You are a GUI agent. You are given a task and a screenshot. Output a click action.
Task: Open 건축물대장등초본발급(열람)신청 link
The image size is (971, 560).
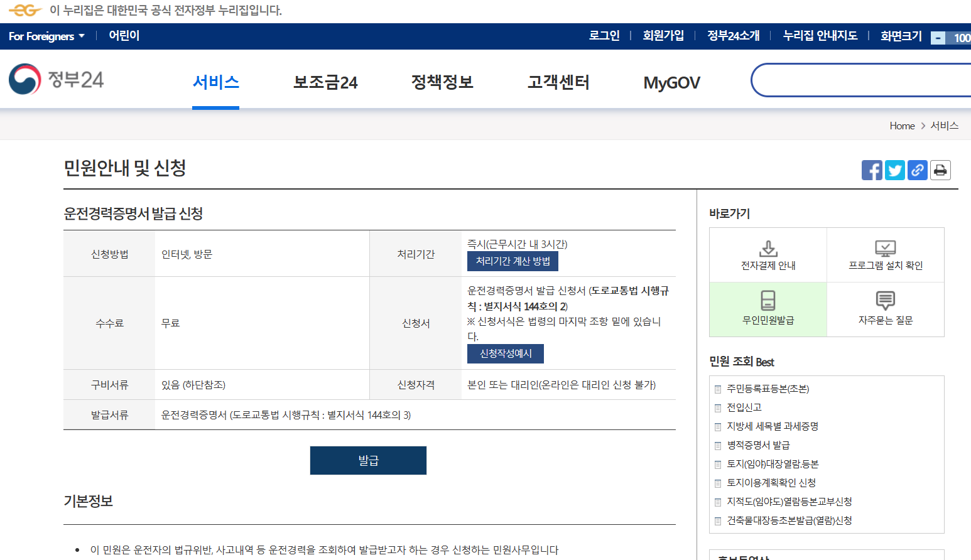tap(789, 520)
